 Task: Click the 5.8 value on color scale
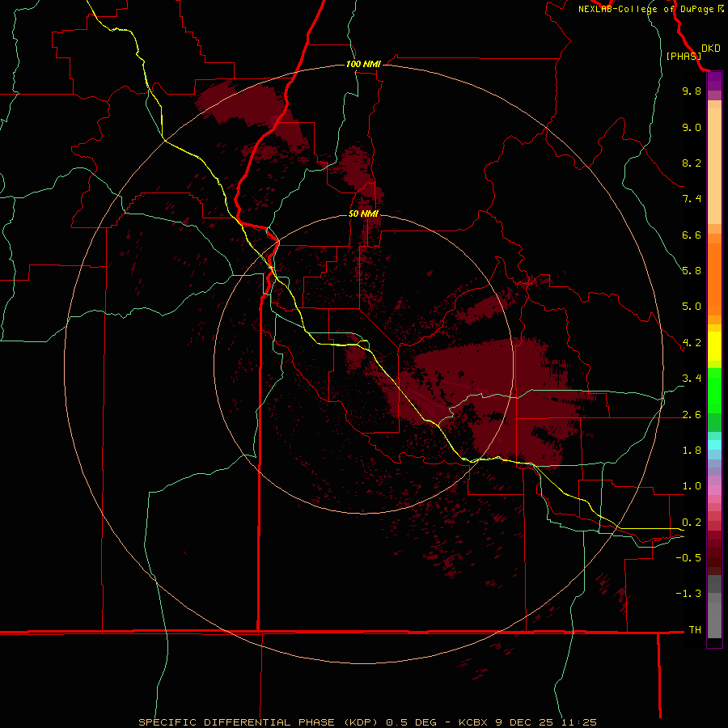[692, 271]
